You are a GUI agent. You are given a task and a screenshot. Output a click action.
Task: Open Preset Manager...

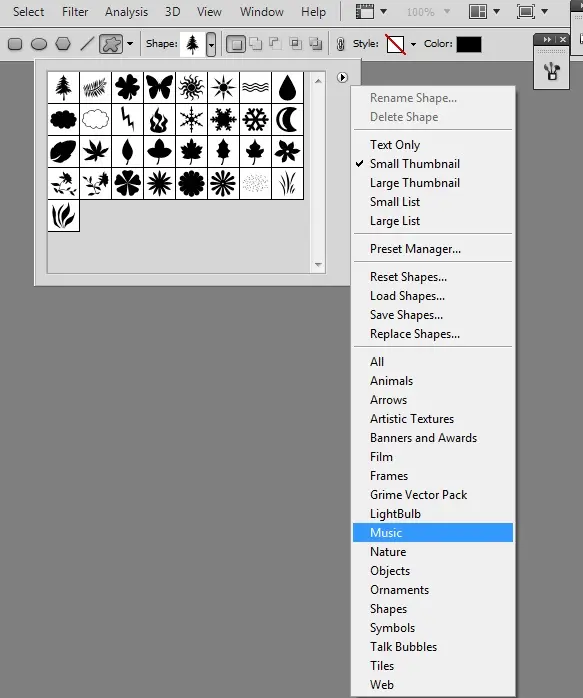[415, 249]
